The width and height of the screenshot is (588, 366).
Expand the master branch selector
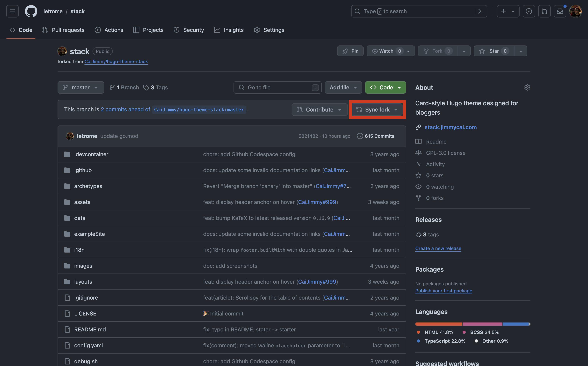point(80,87)
